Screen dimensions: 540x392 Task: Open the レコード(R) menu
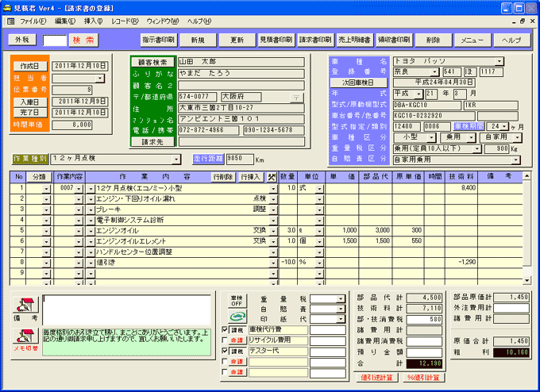[x=125, y=21]
